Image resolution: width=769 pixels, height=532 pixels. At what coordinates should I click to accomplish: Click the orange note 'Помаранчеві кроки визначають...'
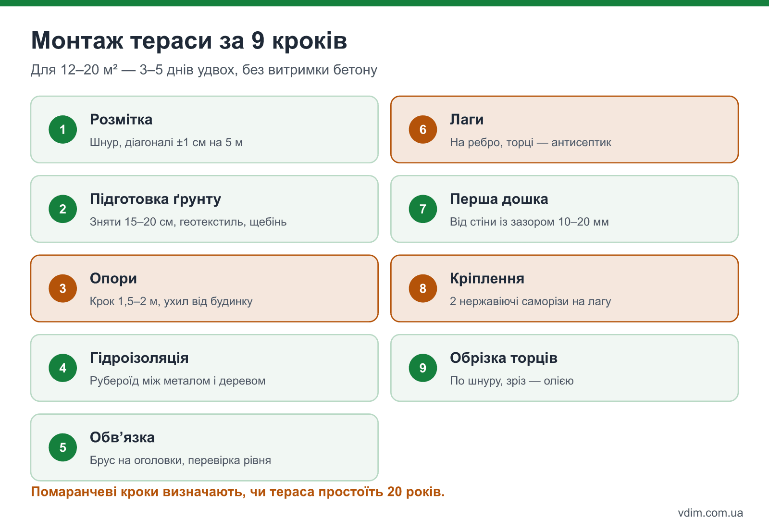[238, 492]
